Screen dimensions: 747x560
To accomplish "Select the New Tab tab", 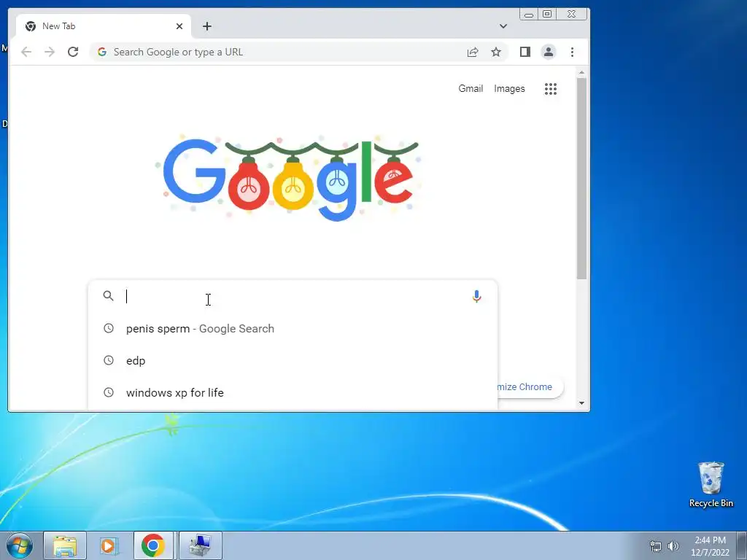I will (x=104, y=26).
